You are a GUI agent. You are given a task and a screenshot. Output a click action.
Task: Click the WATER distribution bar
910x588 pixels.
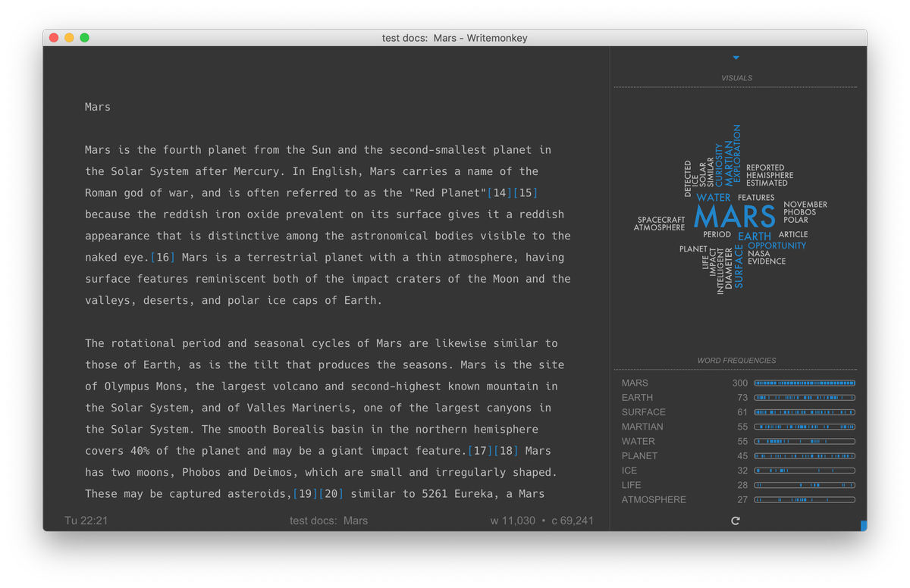[x=805, y=441]
